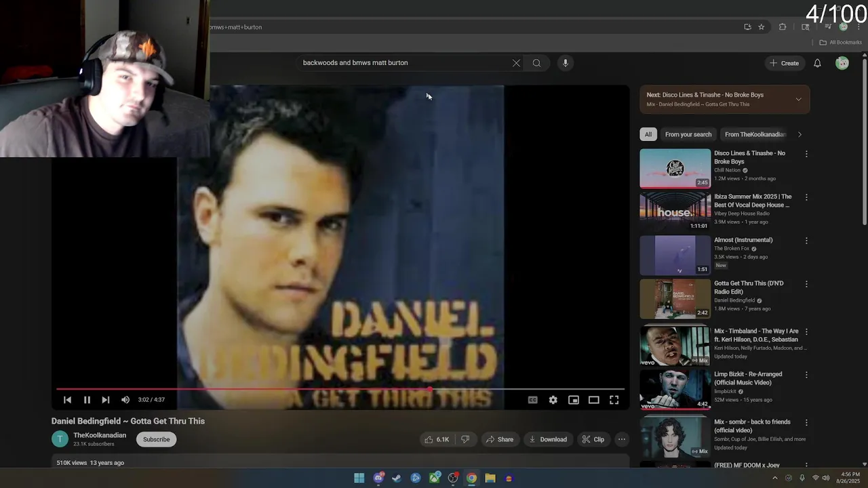Viewport: 868px width, 488px height.
Task: Dislike the Gotta Get Thru This video
Action: [x=465, y=439]
